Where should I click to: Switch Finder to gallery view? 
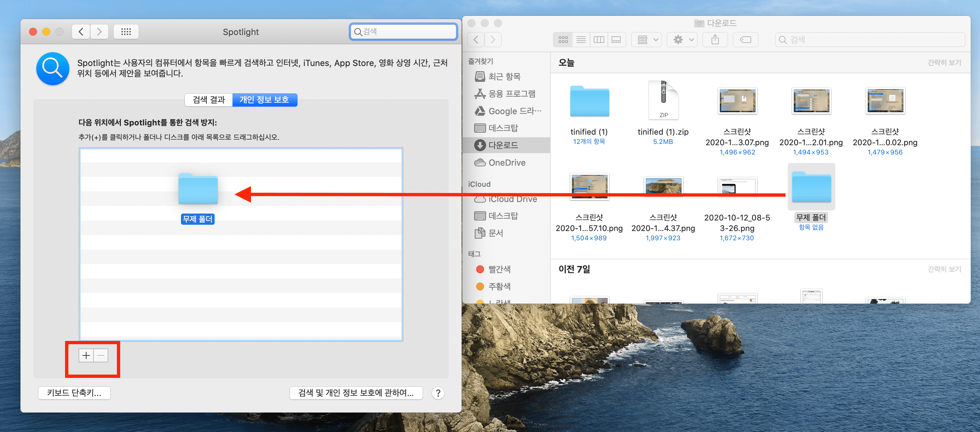point(616,40)
